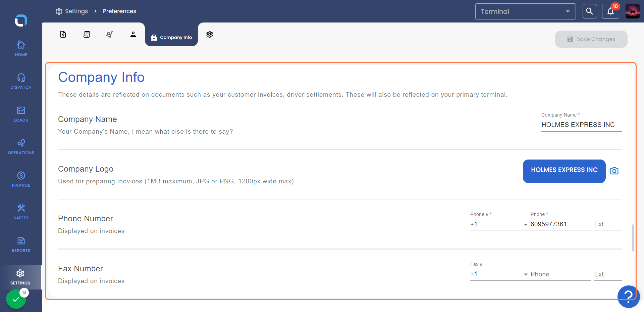The image size is (644, 312).
Task: Open Dispatch from the sidebar
Action: (21, 81)
